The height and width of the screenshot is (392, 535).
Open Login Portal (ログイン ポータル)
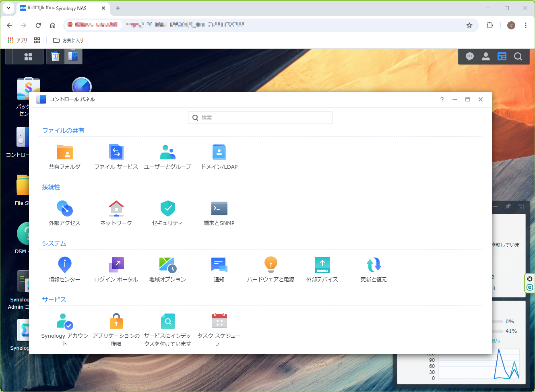click(x=116, y=270)
